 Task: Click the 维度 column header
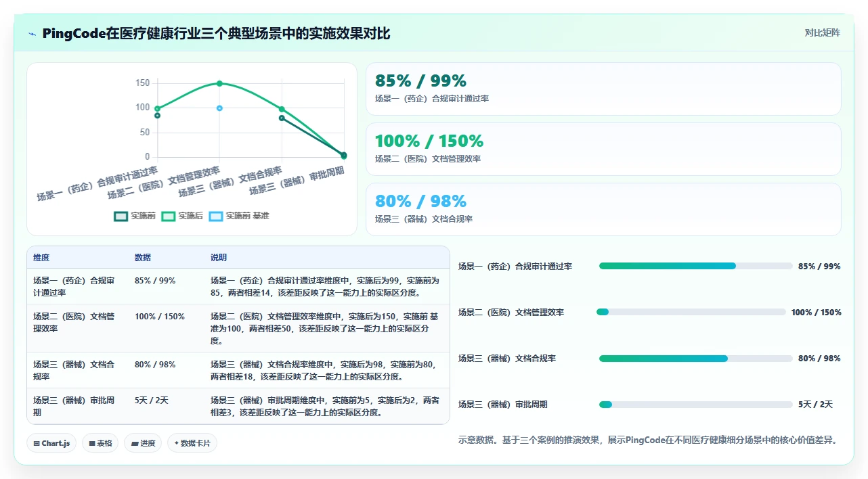[41, 258]
